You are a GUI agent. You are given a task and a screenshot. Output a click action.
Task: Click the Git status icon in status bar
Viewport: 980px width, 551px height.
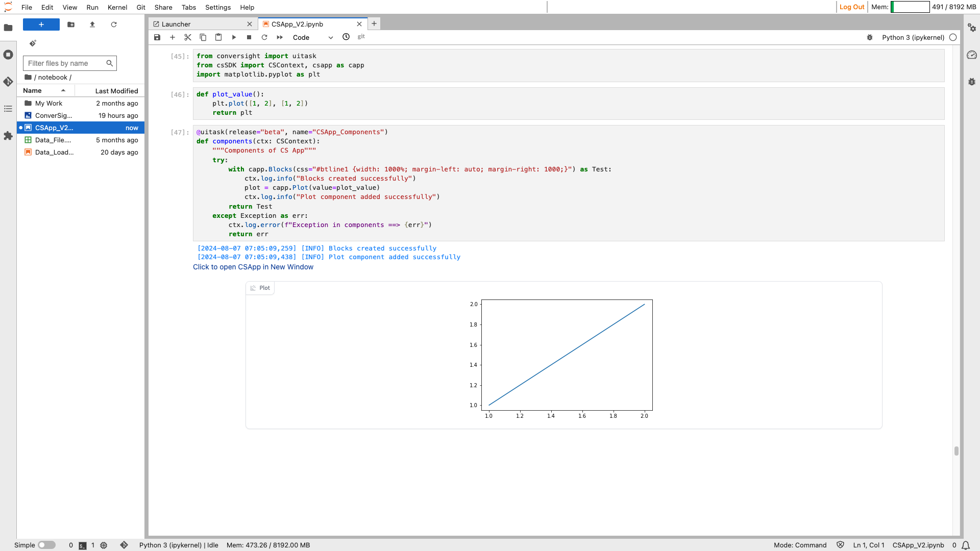(x=124, y=545)
